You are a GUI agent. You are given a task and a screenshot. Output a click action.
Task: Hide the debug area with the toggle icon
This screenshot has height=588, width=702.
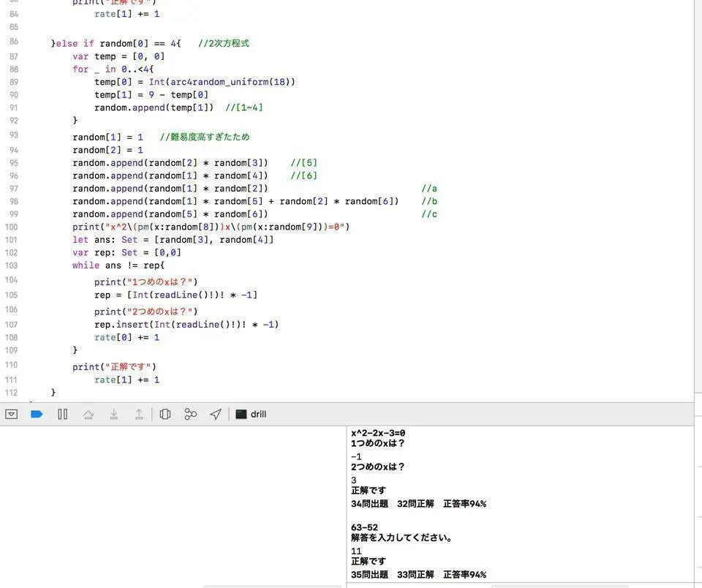pyautogui.click(x=12, y=414)
